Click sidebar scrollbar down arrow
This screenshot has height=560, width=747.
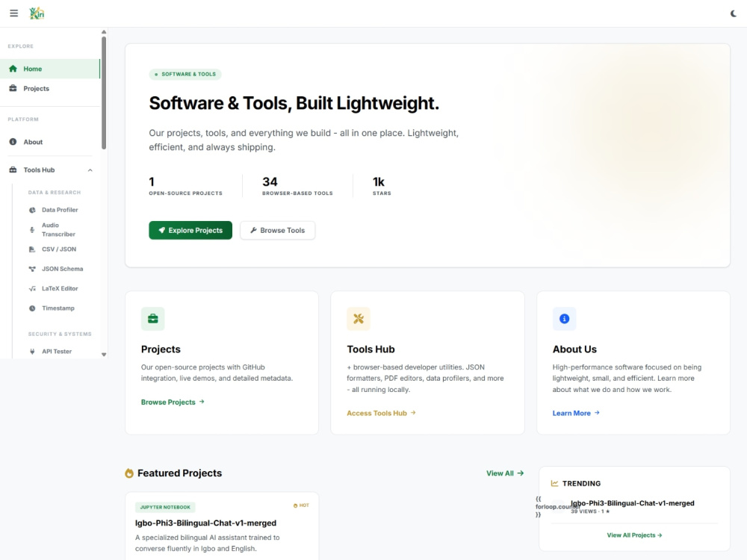(x=104, y=355)
